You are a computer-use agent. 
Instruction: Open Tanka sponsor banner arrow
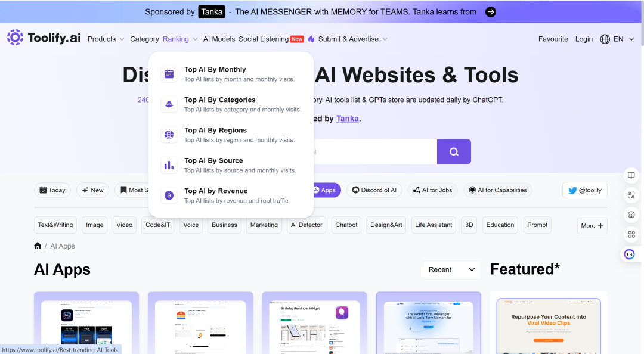pyautogui.click(x=490, y=12)
